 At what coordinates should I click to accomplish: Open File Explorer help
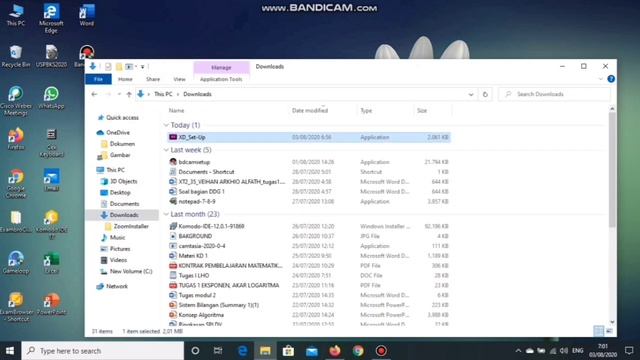(611, 79)
